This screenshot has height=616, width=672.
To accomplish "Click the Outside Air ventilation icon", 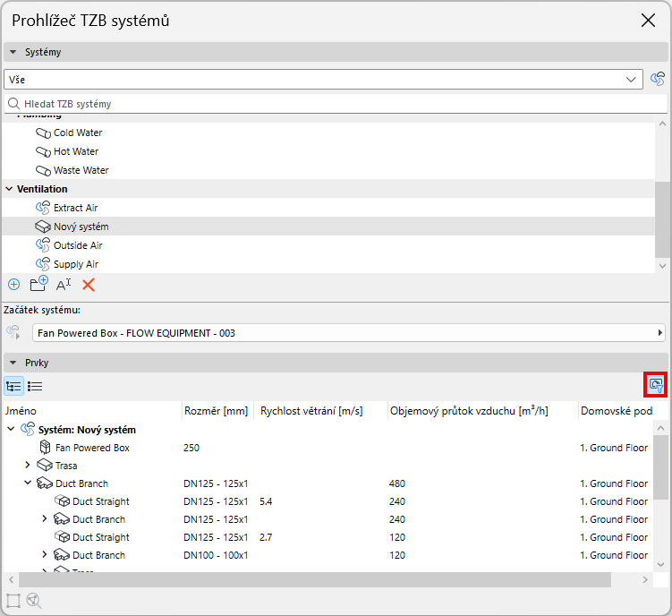I will click(43, 245).
